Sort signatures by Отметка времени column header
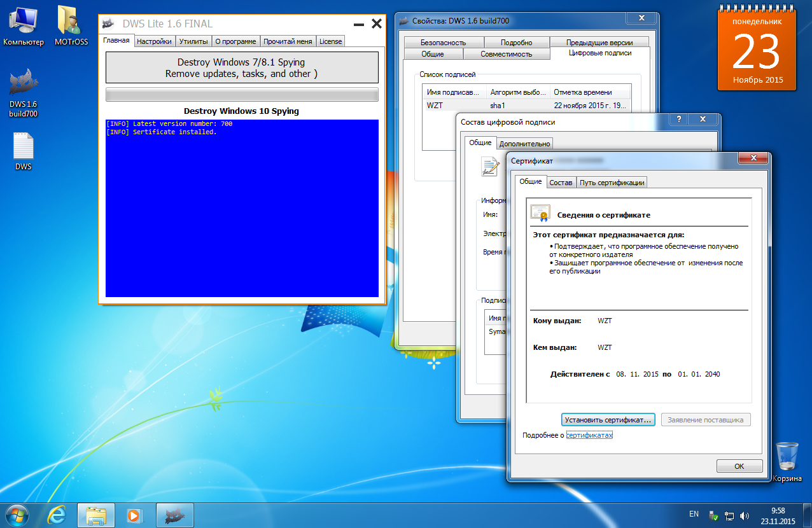Viewport: 812px width, 528px height. pyautogui.click(x=591, y=92)
